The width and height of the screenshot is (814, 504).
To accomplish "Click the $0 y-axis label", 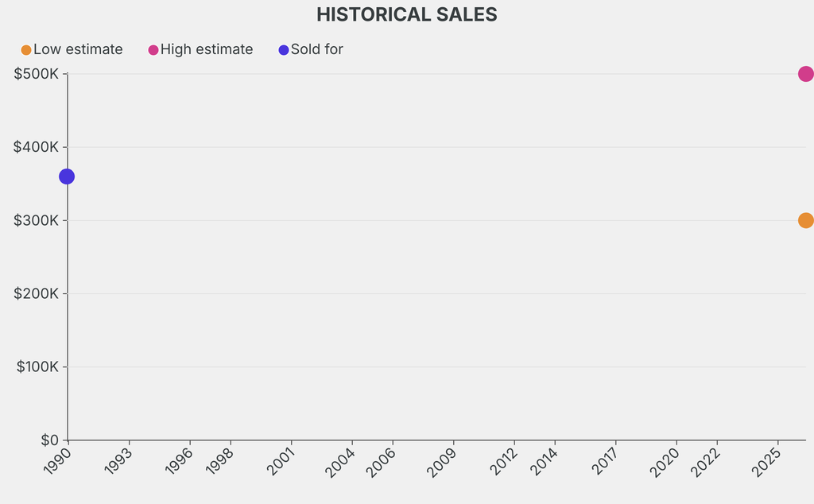I will (x=49, y=440).
